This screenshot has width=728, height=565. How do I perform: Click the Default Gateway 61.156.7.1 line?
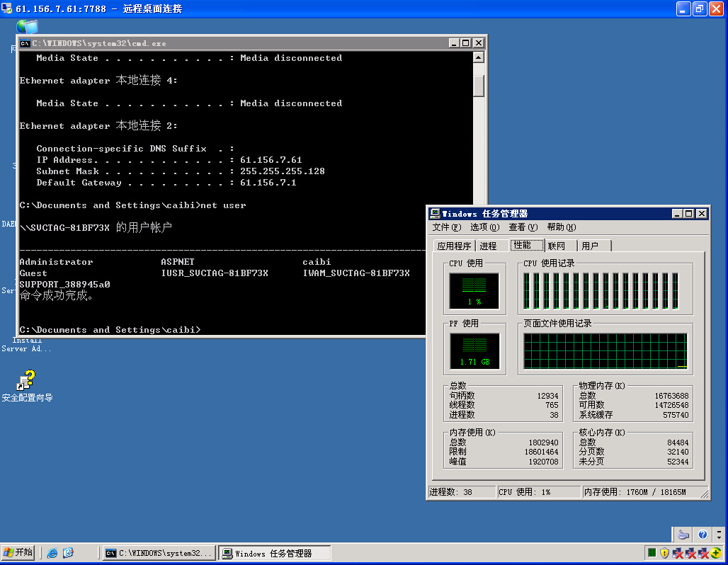166,183
